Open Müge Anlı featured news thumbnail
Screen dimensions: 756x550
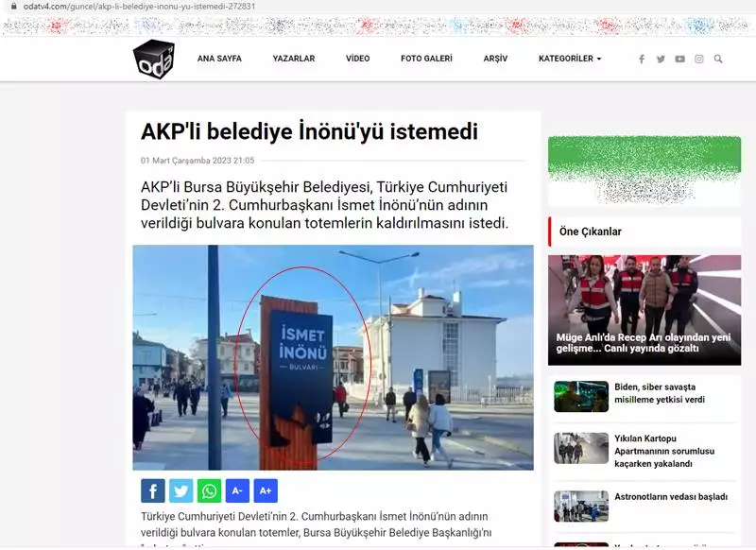[x=644, y=310]
